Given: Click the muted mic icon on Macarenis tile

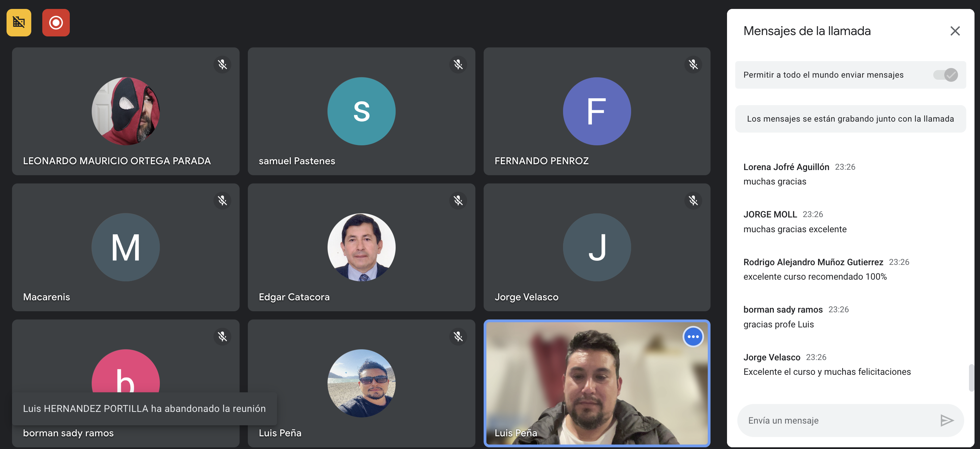Looking at the screenshot, I should pyautogui.click(x=222, y=200).
